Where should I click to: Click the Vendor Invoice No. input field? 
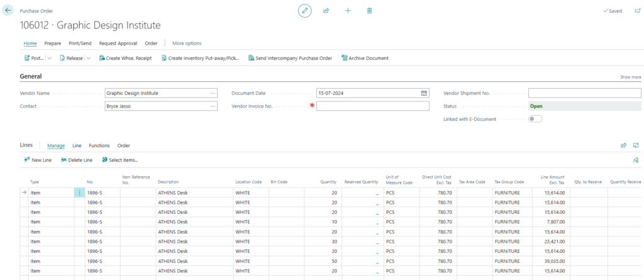coord(372,106)
